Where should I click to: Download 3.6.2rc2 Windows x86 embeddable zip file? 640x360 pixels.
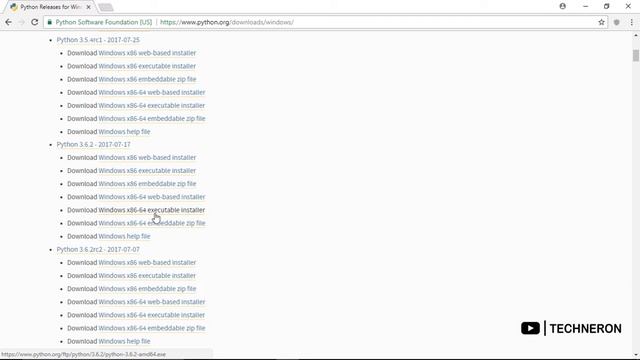[x=147, y=289]
